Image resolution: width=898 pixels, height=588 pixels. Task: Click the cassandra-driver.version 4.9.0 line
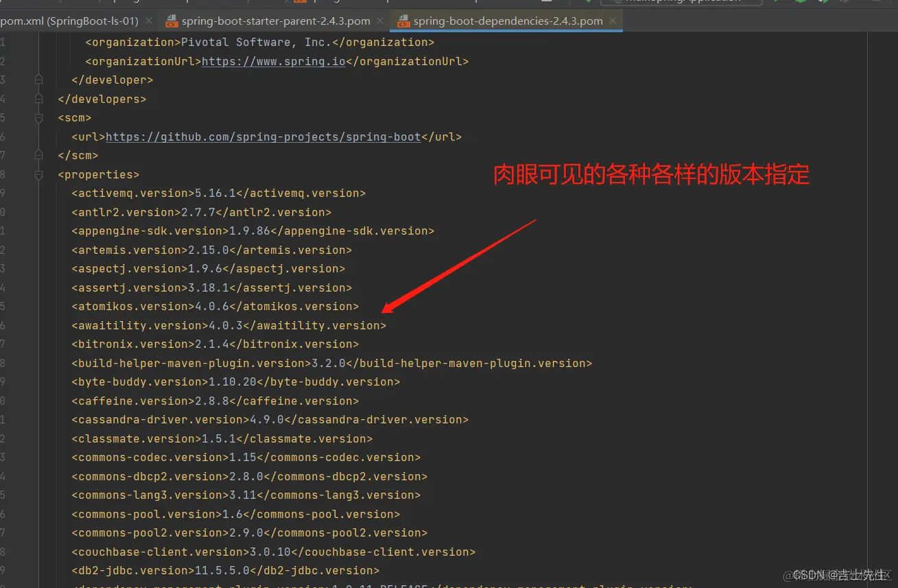(x=270, y=419)
